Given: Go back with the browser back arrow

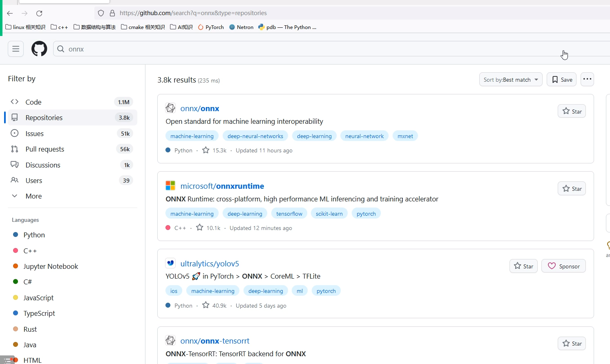Looking at the screenshot, I should point(10,13).
